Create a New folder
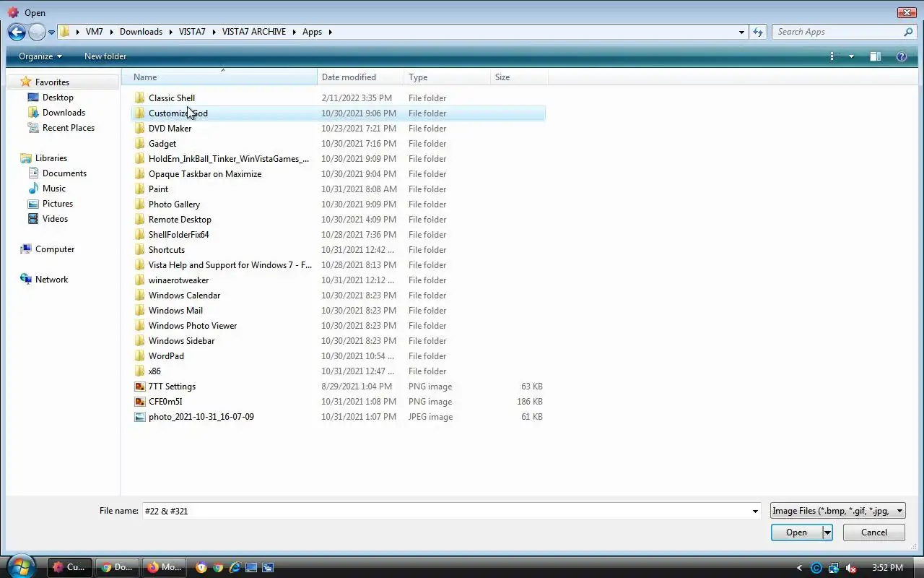Viewport: 924px width, 578px height. 105,56
